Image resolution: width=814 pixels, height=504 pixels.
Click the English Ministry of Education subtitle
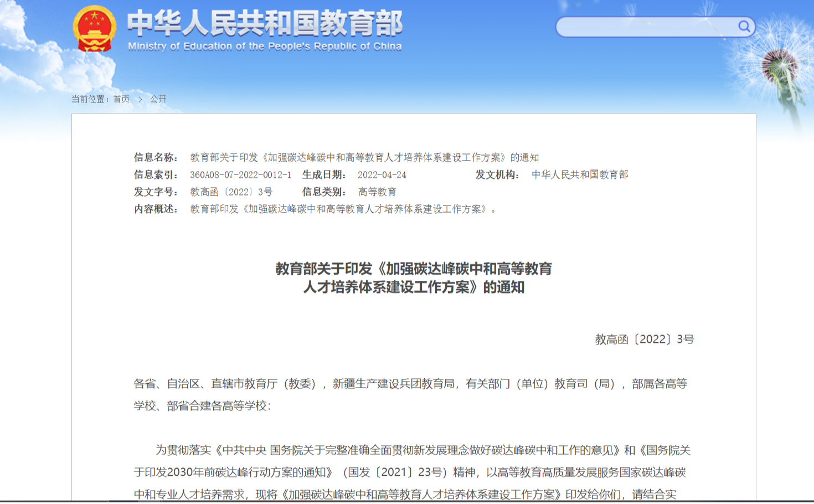(265, 47)
